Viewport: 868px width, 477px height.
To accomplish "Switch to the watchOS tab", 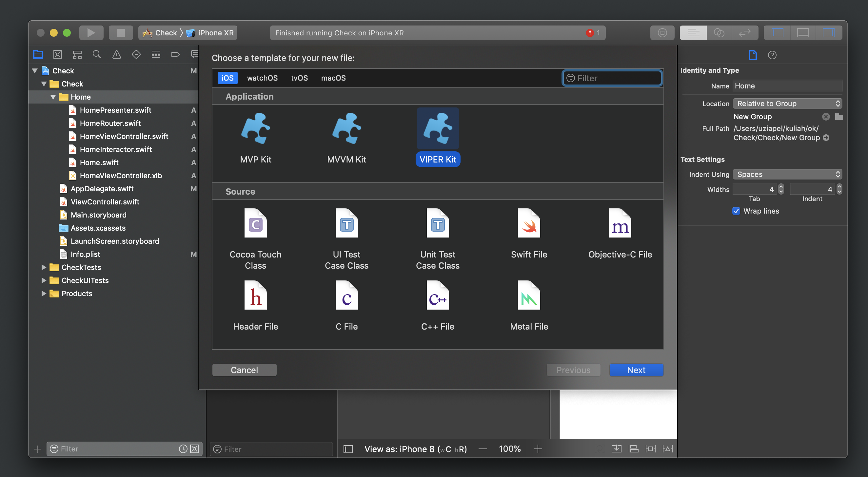I will pyautogui.click(x=262, y=78).
